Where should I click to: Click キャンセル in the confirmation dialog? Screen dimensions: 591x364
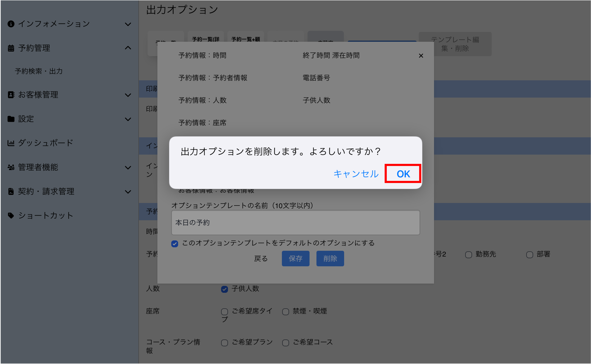click(x=356, y=174)
